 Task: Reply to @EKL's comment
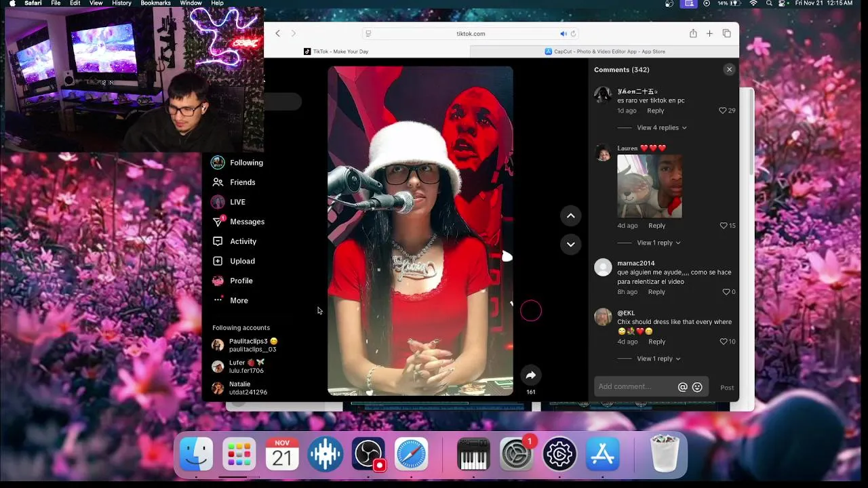point(657,342)
